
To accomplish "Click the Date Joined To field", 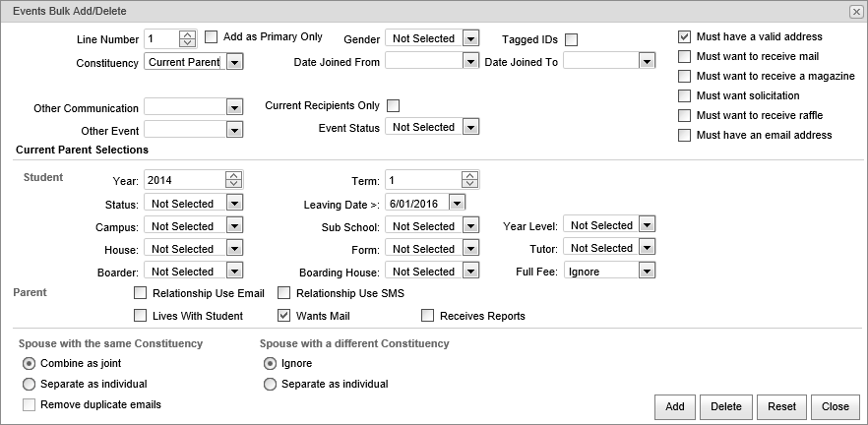I will pos(601,60).
